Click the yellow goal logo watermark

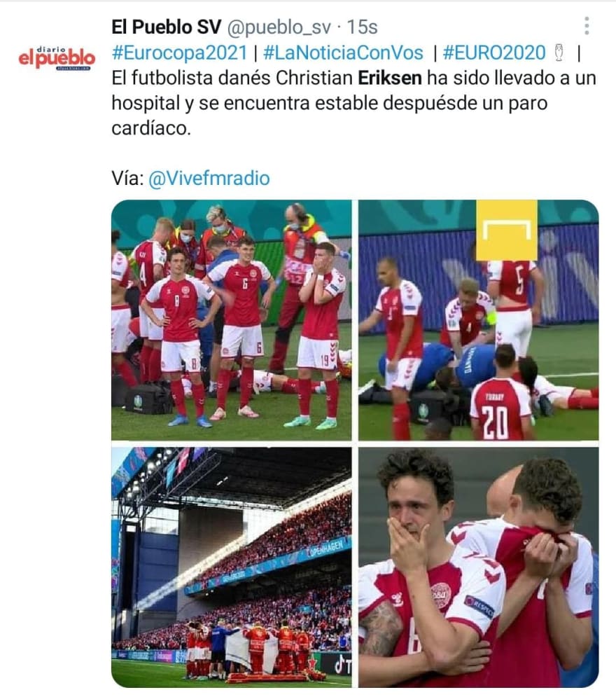click(507, 230)
